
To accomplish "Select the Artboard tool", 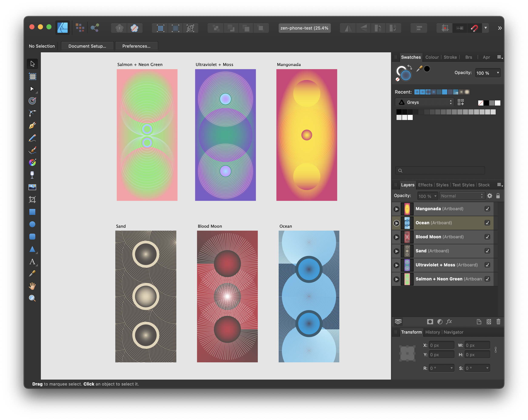I will pos(32,76).
